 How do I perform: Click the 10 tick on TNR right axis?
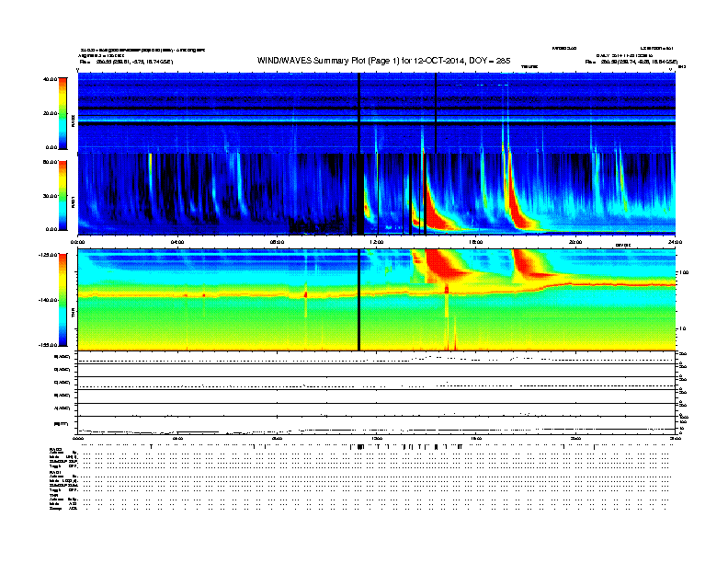682,328
